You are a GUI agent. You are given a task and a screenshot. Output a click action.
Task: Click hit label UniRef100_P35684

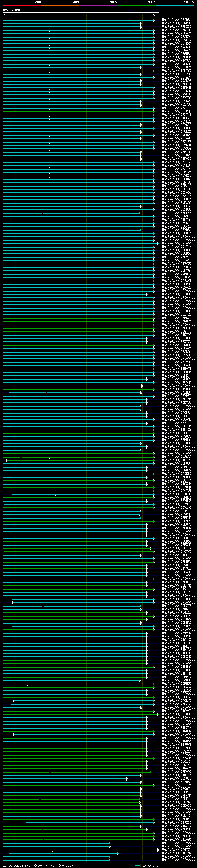point(177,145)
